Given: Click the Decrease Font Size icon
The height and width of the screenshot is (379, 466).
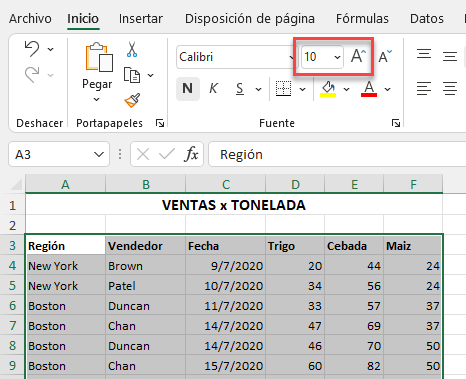Looking at the screenshot, I should click(x=385, y=56).
